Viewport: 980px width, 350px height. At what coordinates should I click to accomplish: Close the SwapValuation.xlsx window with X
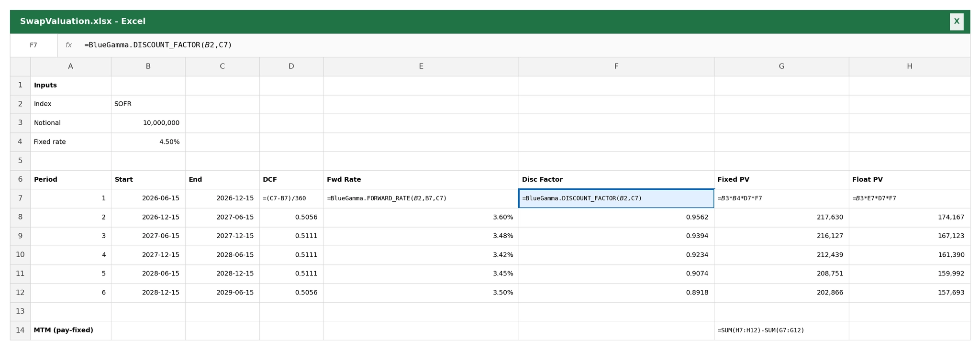957,22
